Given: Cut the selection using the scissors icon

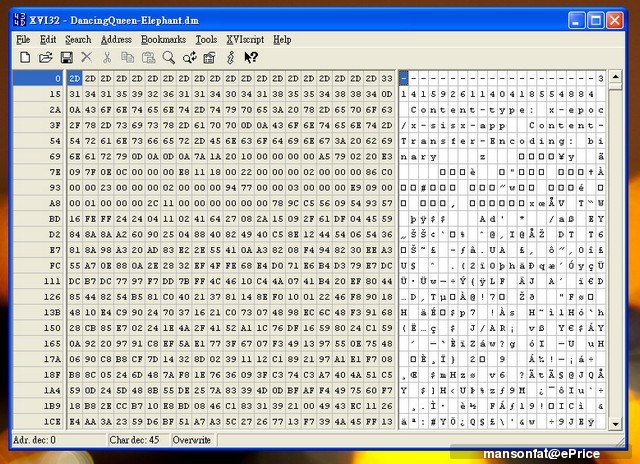Looking at the screenshot, I should coord(107,58).
